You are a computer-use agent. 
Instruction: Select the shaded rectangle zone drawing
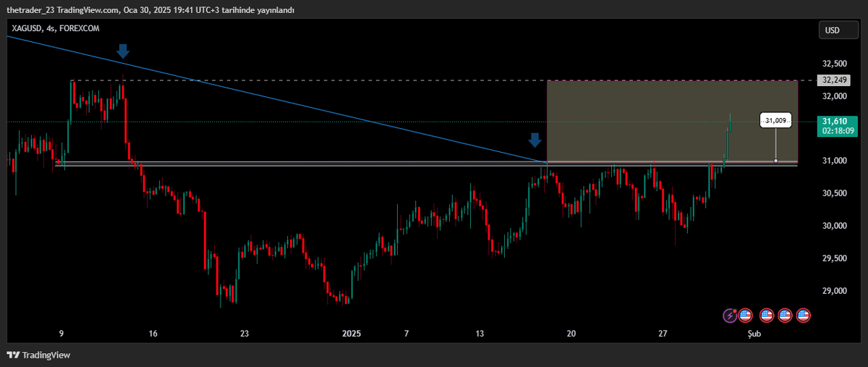coord(672,121)
